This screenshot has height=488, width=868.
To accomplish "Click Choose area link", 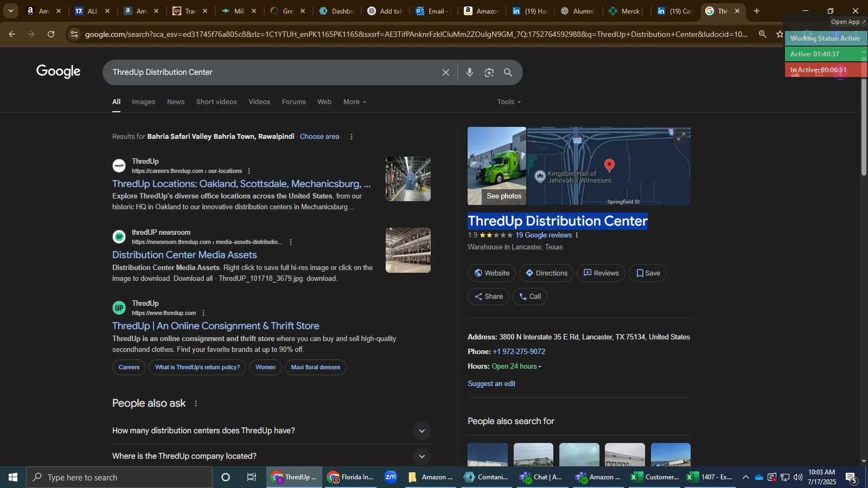I will [x=320, y=137].
